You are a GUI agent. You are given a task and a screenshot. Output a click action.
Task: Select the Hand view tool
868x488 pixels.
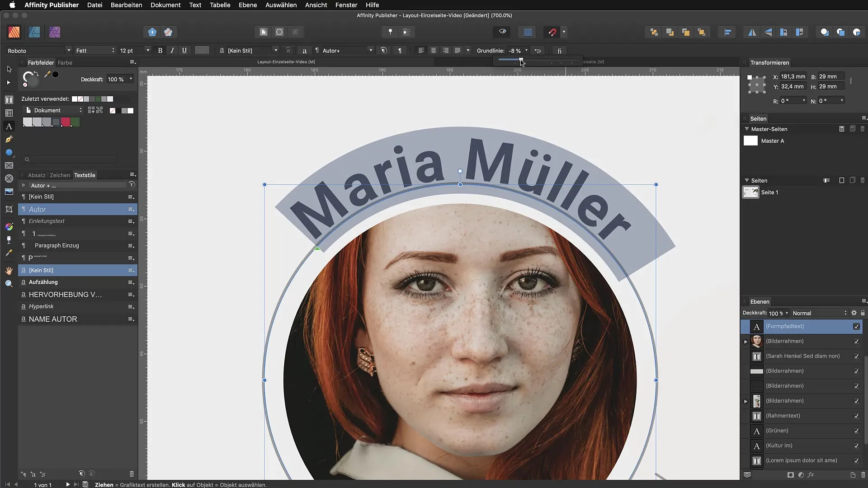point(9,271)
